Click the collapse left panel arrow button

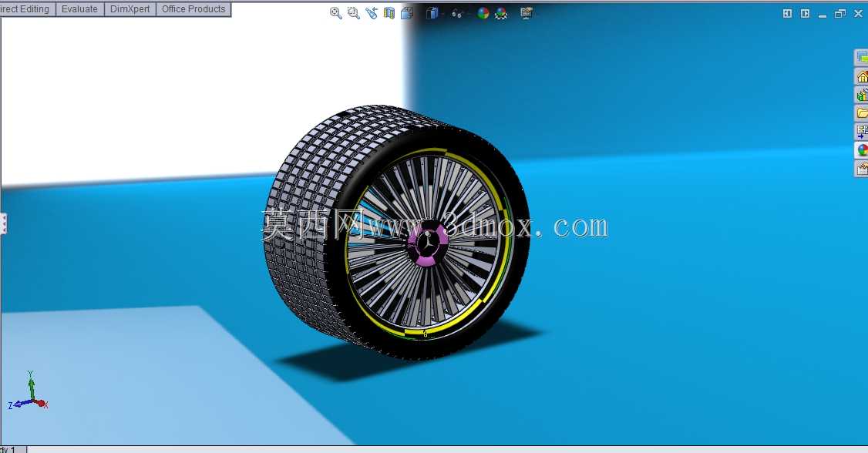(787, 13)
